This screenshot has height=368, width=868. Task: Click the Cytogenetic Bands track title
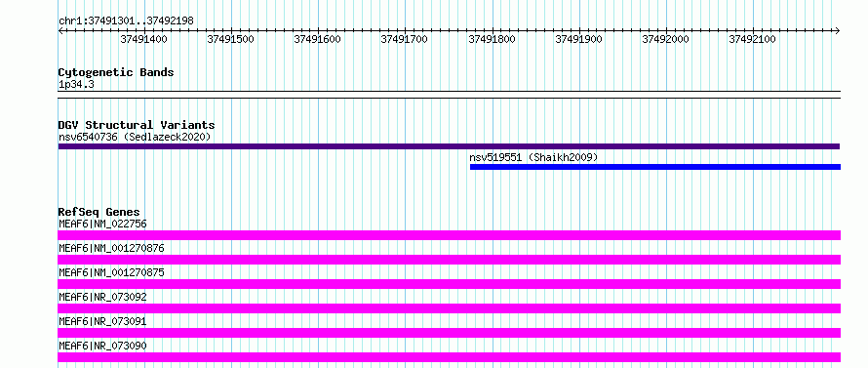point(116,72)
